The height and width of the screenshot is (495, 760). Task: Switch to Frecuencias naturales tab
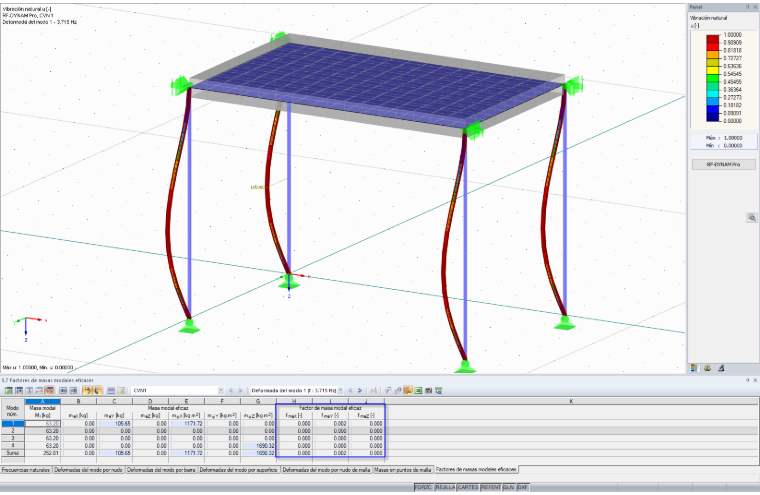coord(26,470)
